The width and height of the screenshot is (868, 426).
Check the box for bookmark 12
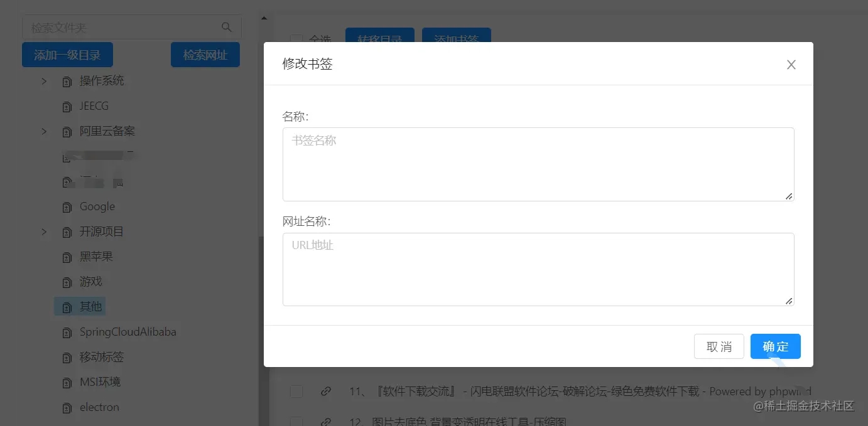pyautogui.click(x=296, y=422)
